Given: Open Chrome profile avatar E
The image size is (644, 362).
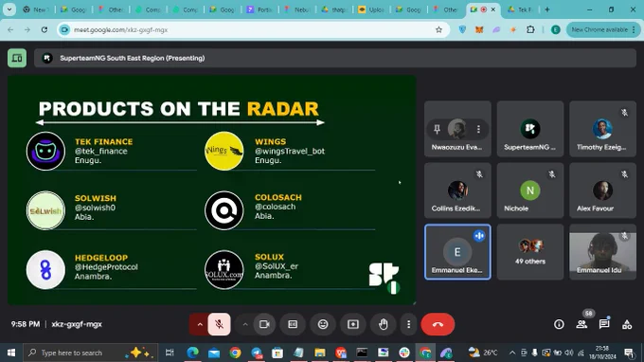Looking at the screenshot, I should 555,29.
